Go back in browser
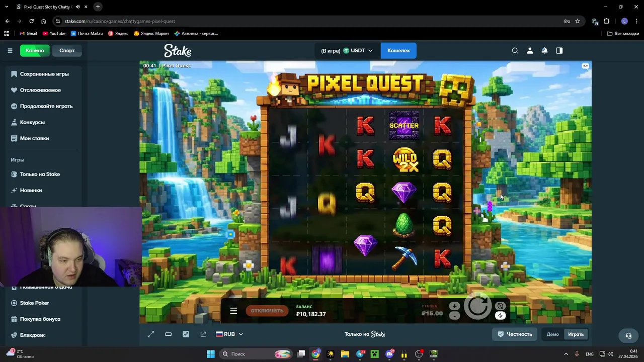 7,21
